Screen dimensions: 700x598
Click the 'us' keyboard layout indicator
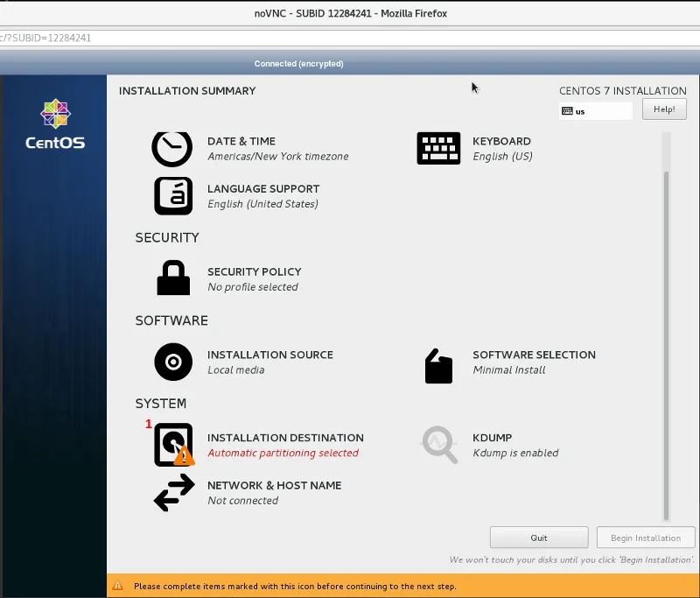coord(596,111)
